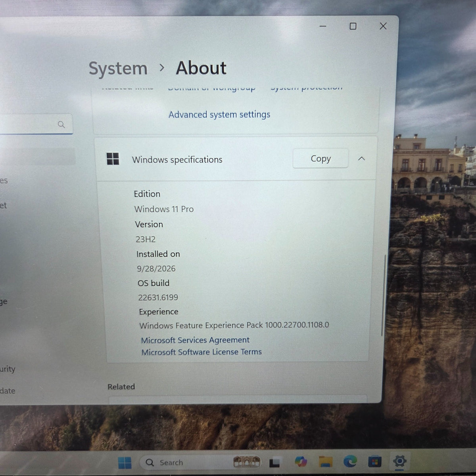Image resolution: width=476 pixels, height=476 pixels.
Task: Click the search highlight image in taskbar search
Action: tap(246, 462)
